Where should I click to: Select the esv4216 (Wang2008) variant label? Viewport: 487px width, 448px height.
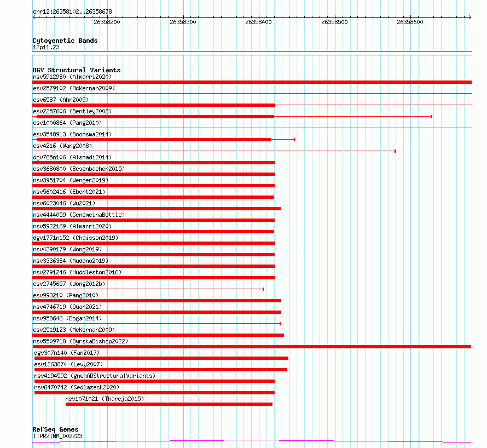coord(62,146)
